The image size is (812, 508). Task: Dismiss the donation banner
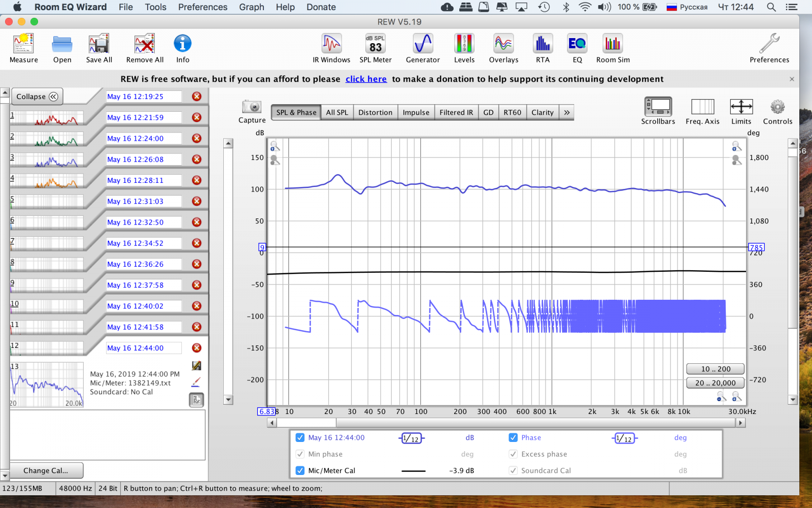pyautogui.click(x=792, y=79)
